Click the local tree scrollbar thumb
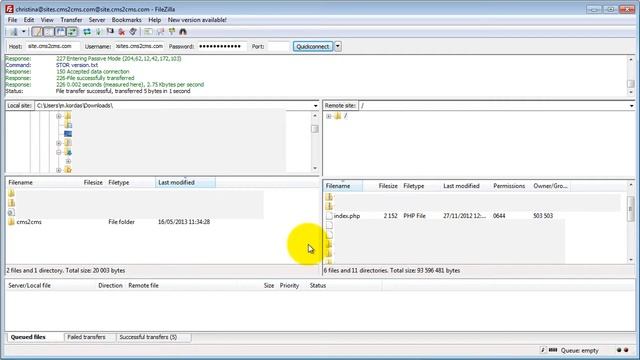 [x=315, y=129]
